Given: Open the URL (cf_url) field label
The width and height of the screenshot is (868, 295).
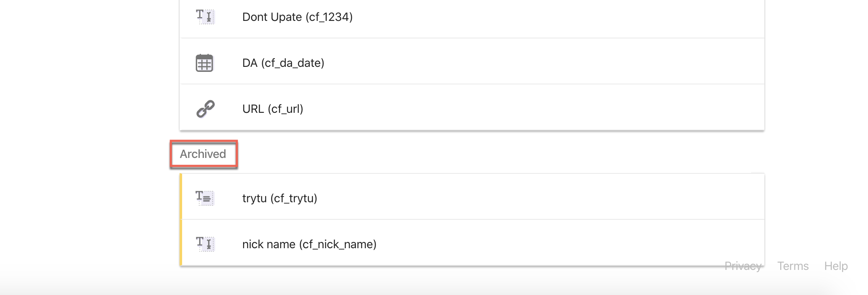Looking at the screenshot, I should (x=272, y=109).
